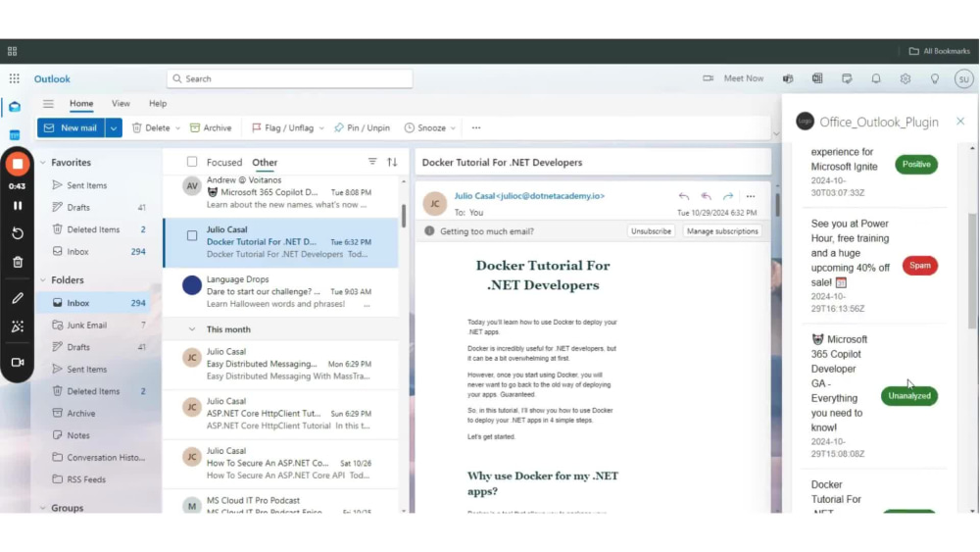Open the Outlook settings gear

[905, 78]
